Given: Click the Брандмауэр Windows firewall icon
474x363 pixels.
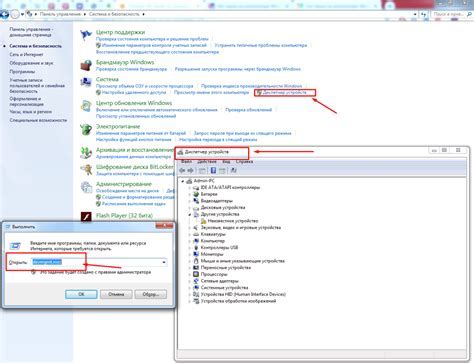Looking at the screenshot, I should (x=86, y=65).
